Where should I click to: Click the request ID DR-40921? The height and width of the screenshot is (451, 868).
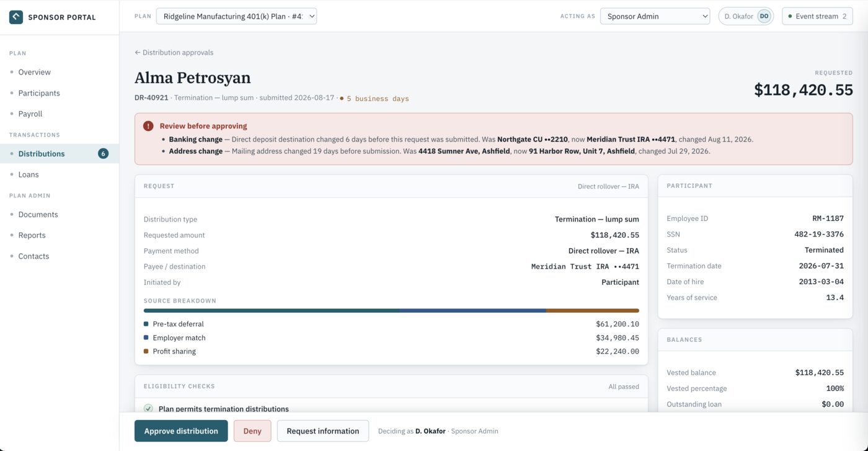[x=151, y=98]
